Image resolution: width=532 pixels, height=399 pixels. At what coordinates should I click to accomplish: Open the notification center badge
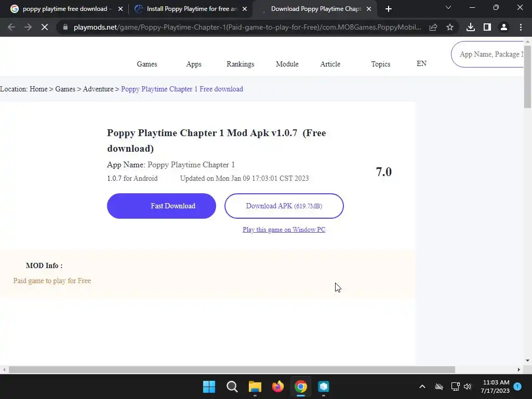coord(517,386)
